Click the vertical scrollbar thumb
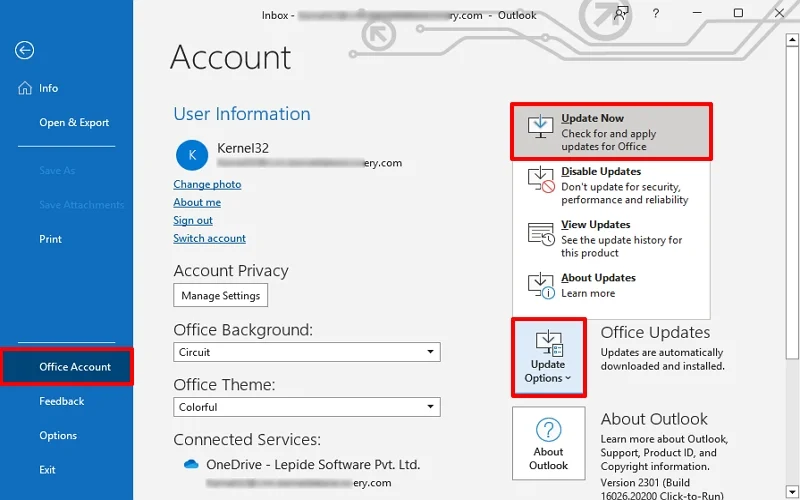800x500 pixels. [x=792, y=202]
